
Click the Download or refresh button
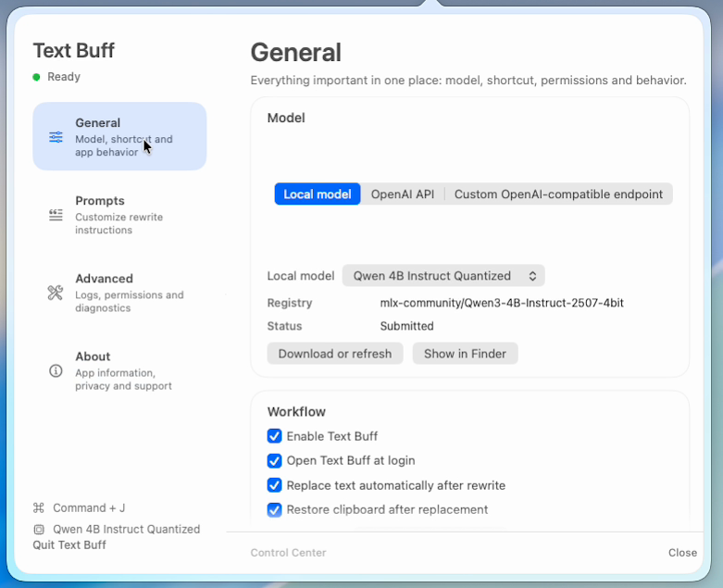[x=335, y=354]
